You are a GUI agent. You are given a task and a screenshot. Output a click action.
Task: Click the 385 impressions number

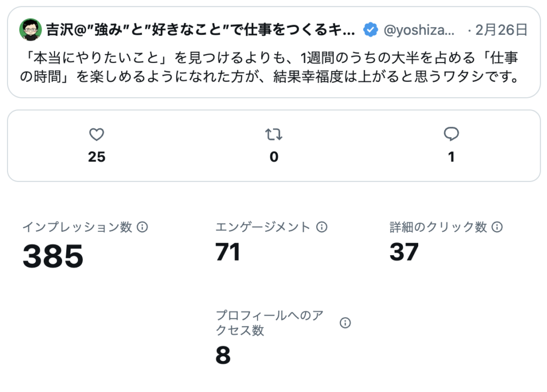coord(53,256)
